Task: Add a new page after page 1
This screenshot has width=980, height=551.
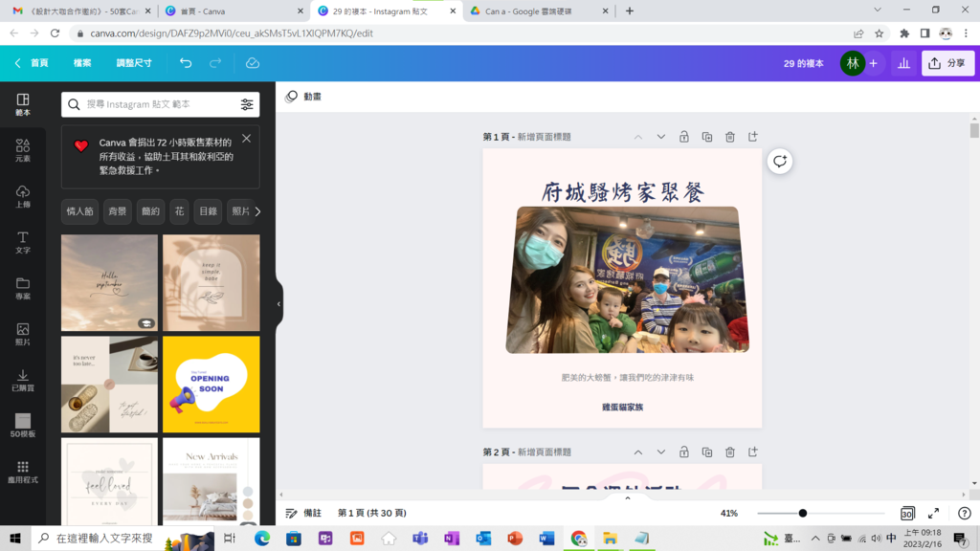Action: 752,137
